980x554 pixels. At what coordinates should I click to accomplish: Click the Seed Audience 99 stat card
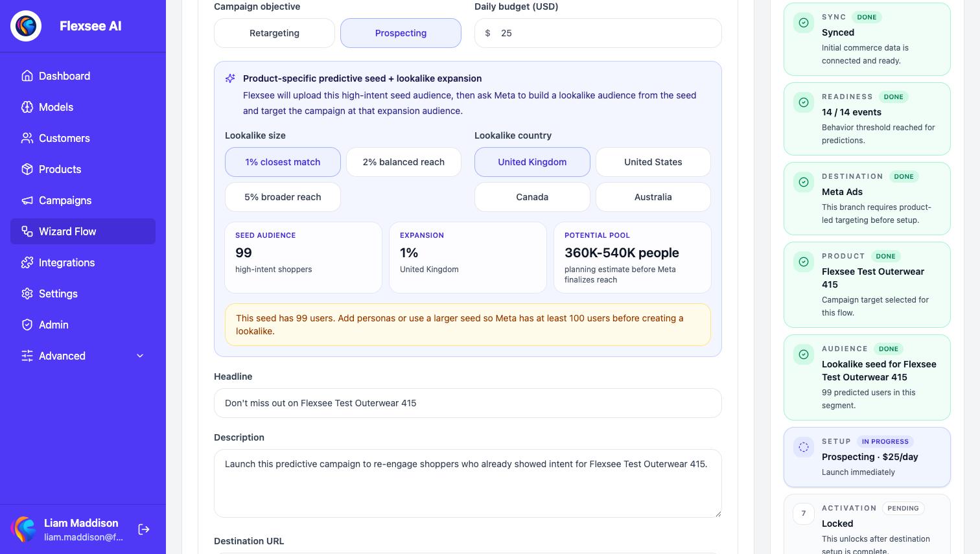[x=303, y=258]
